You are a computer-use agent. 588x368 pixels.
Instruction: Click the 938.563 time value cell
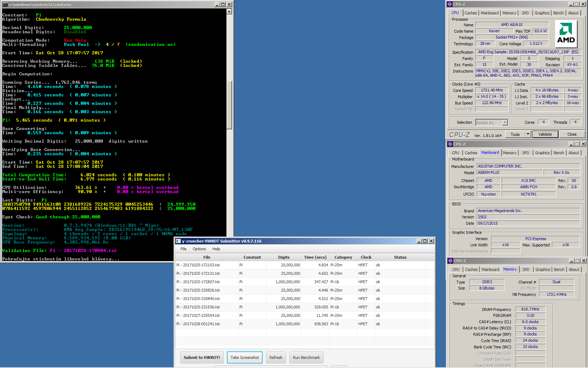315,324
